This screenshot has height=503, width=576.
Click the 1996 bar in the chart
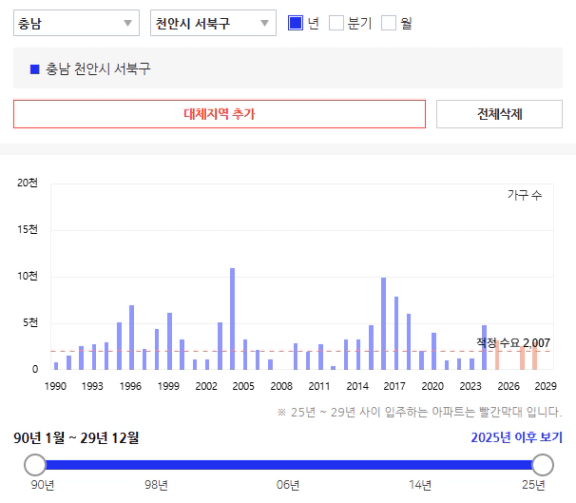132,337
